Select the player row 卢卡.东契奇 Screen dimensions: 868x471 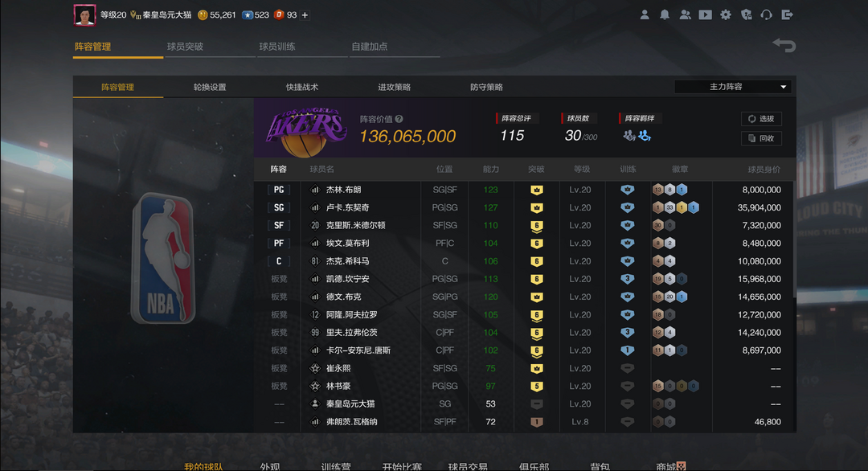tap(524, 207)
